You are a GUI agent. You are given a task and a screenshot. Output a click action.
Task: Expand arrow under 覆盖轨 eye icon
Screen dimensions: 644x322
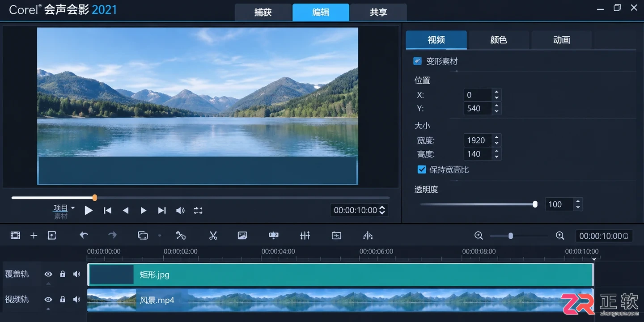click(x=48, y=284)
